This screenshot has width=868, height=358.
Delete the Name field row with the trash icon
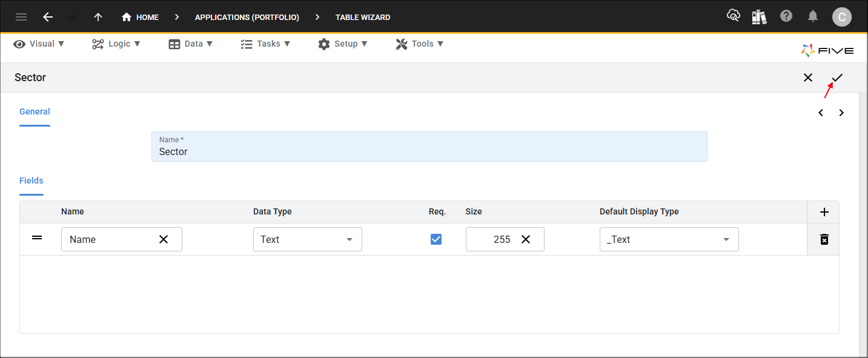tap(824, 239)
